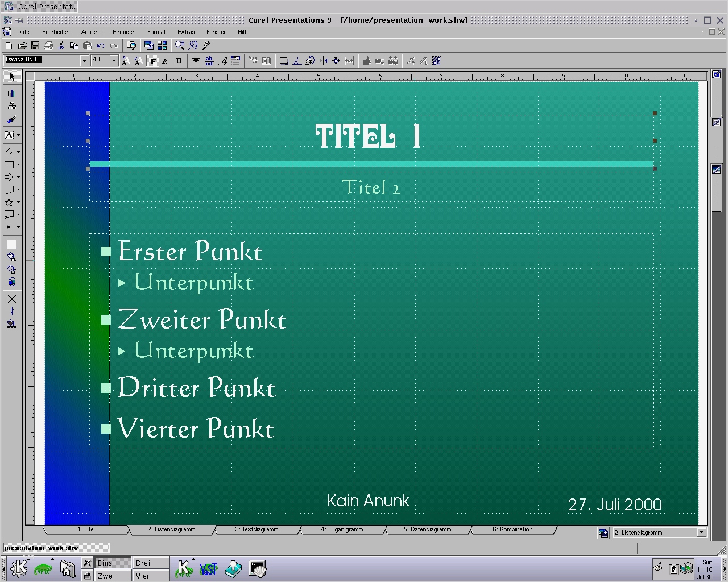Expand the slide layout dropdown '2: Listendiagramm'

(701, 533)
